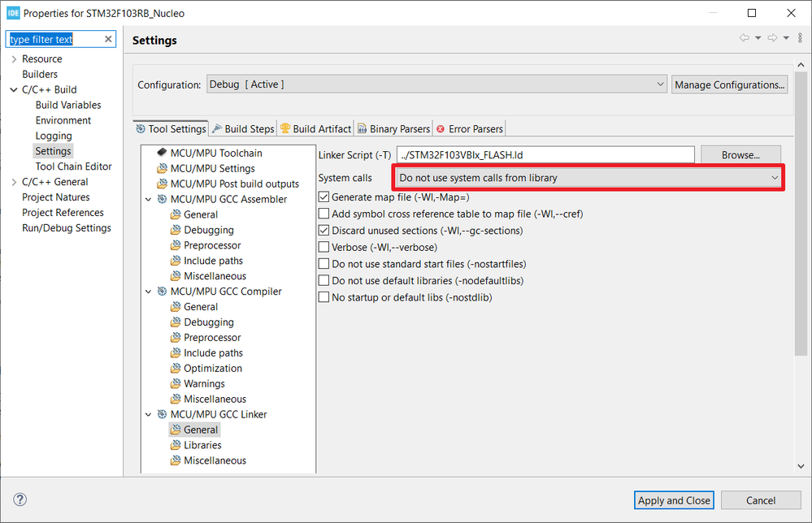Switch to the Build Steps tab

[x=243, y=128]
